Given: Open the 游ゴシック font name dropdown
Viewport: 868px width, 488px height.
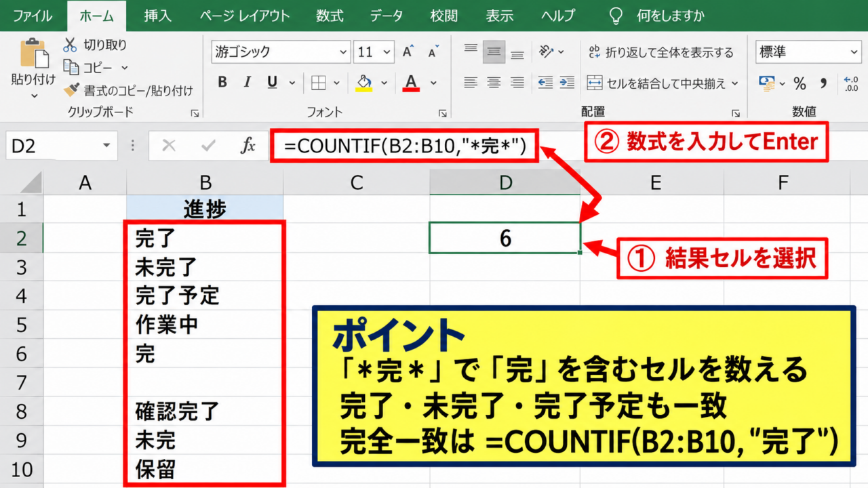Looking at the screenshot, I should pos(343,52).
